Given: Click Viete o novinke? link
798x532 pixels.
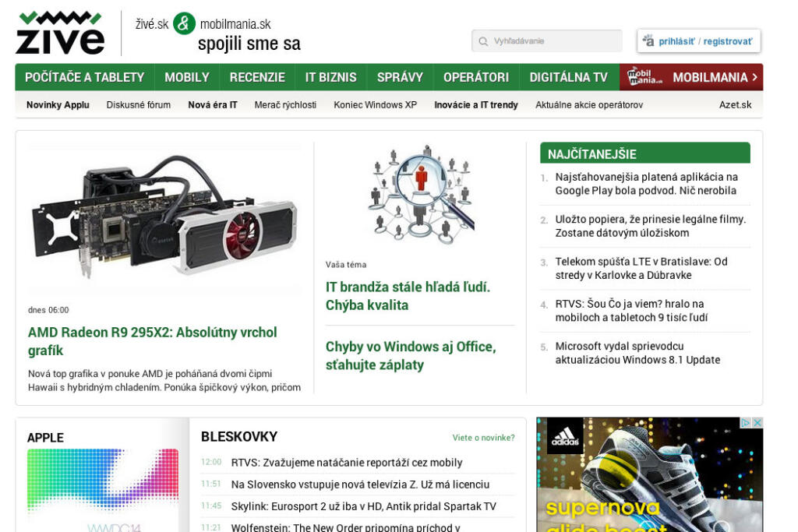Looking at the screenshot, I should click(483, 438).
